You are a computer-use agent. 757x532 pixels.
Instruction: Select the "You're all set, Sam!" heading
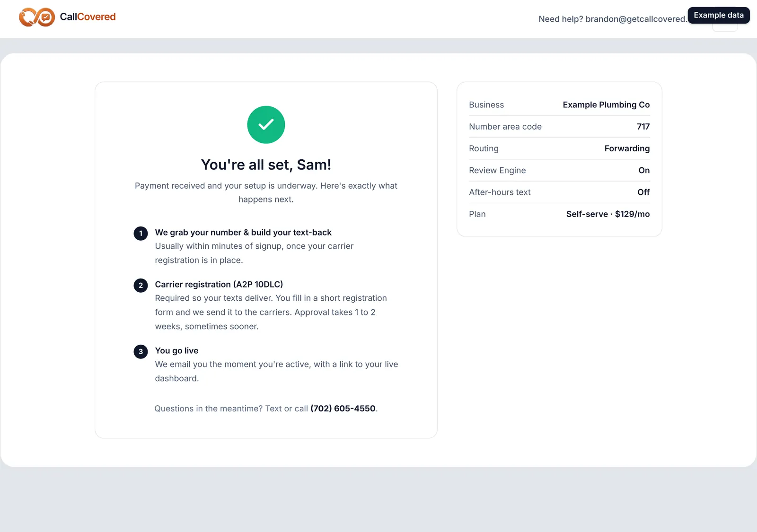pos(266,165)
